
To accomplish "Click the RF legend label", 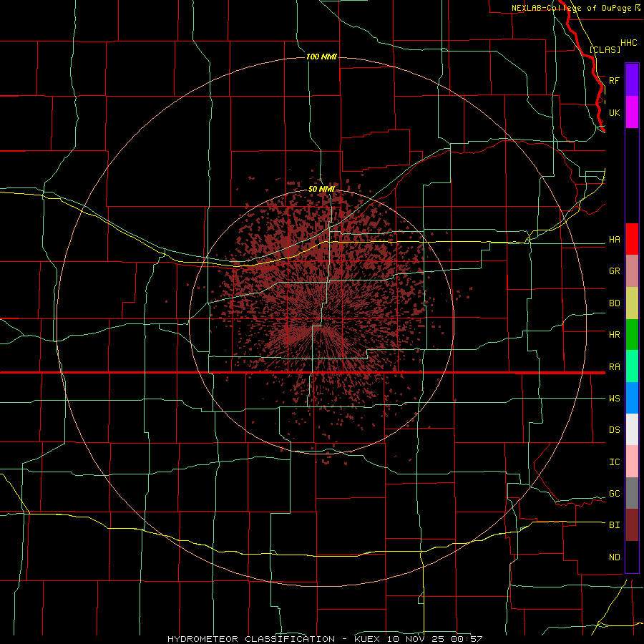I will click(615, 80).
